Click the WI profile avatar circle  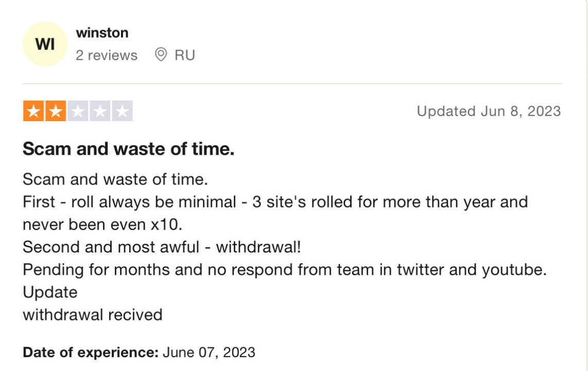coord(45,44)
